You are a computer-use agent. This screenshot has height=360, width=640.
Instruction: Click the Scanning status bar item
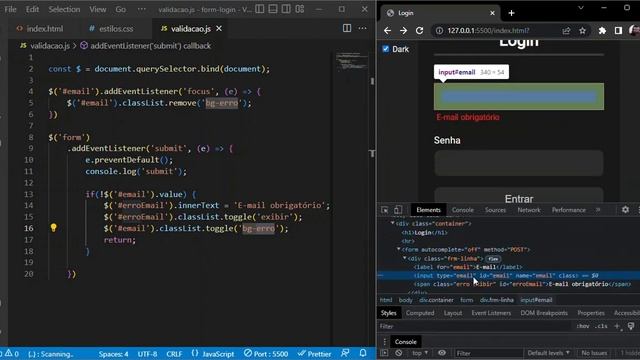pyautogui.click(x=51, y=353)
